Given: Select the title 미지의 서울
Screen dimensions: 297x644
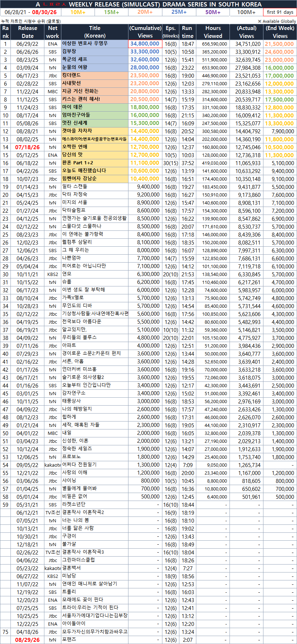Looking at the screenshot, I should tap(75, 202).
